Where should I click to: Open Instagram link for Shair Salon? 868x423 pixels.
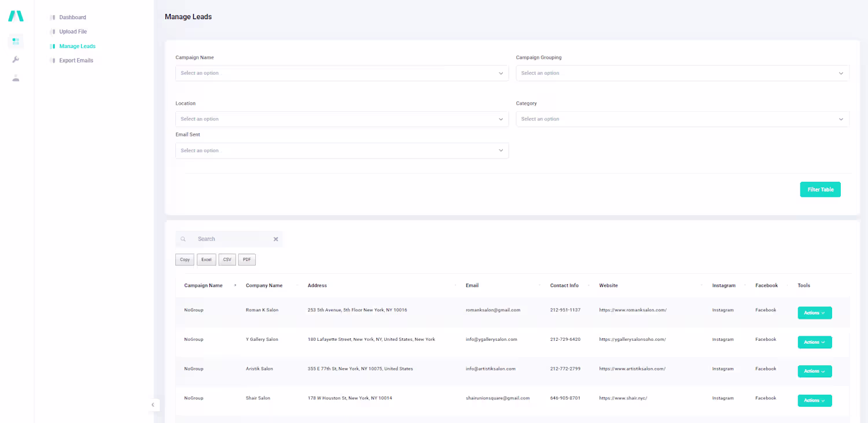tap(723, 399)
